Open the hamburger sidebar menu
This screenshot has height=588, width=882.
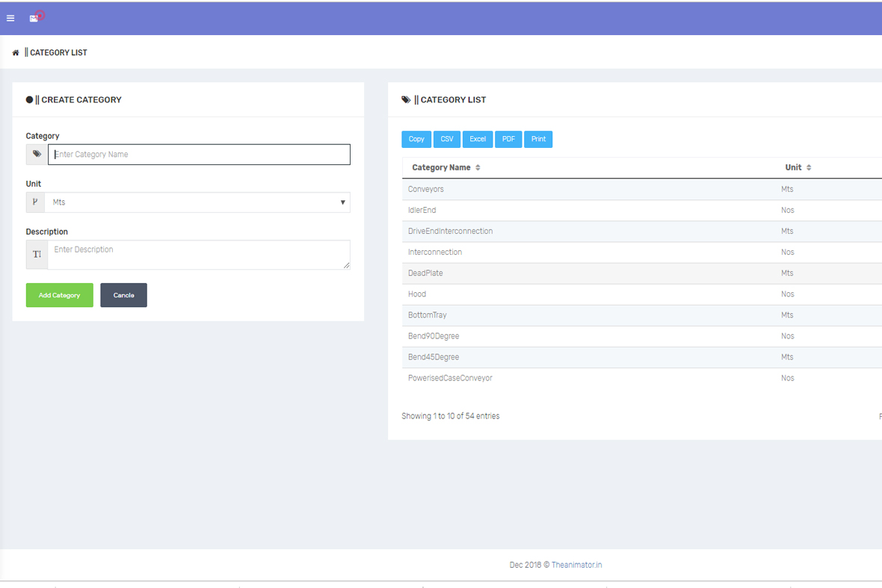pos(10,18)
